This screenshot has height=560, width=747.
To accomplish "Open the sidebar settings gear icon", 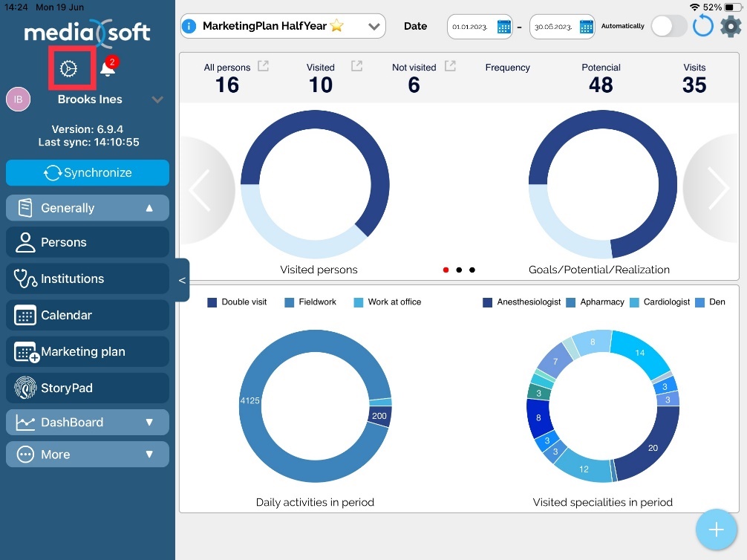I will coord(68,69).
